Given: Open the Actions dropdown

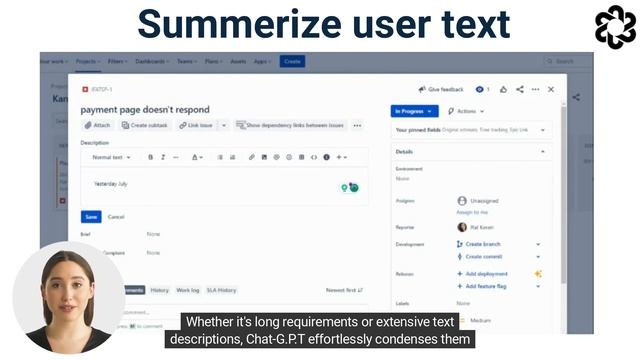Looking at the screenshot, I should tap(466, 111).
